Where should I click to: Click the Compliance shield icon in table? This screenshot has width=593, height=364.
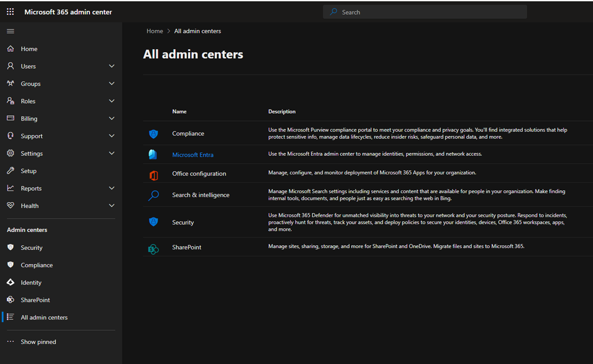(x=153, y=134)
